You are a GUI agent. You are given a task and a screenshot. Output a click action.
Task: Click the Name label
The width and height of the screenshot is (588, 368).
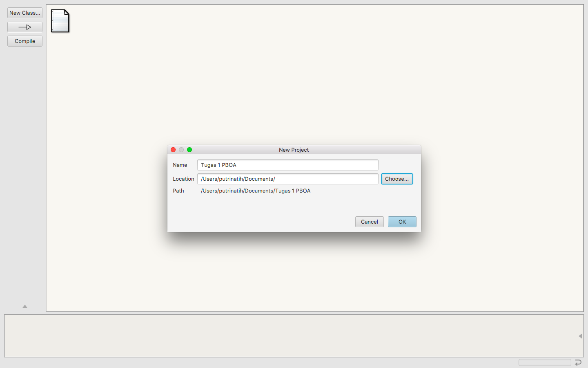pyautogui.click(x=180, y=165)
